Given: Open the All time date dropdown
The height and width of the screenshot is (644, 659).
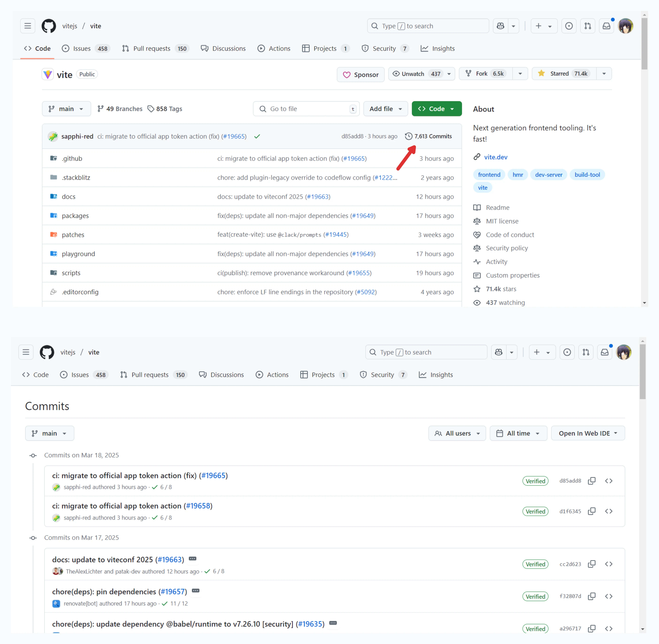Looking at the screenshot, I should point(518,433).
